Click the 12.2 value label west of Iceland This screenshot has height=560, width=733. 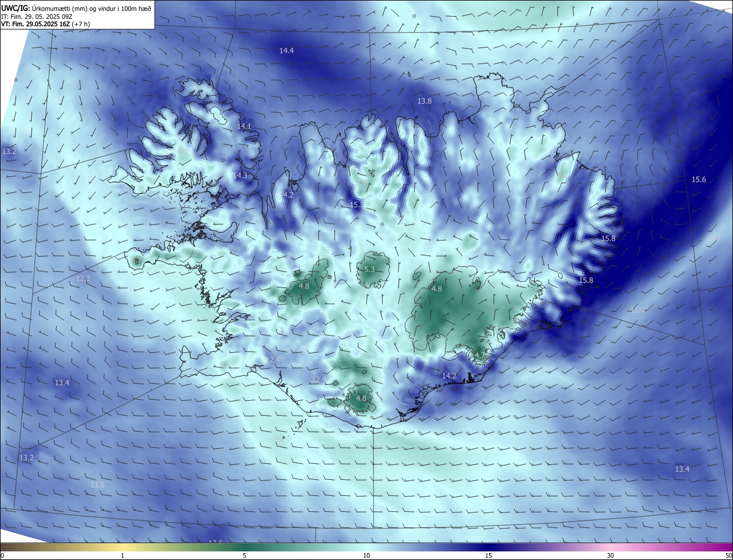(83, 279)
